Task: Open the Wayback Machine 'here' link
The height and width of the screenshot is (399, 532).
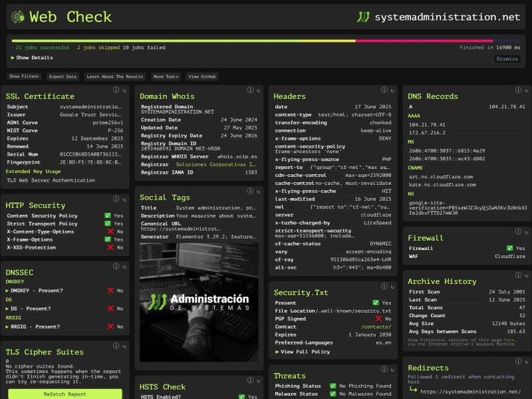Action: pyautogui.click(x=509, y=340)
